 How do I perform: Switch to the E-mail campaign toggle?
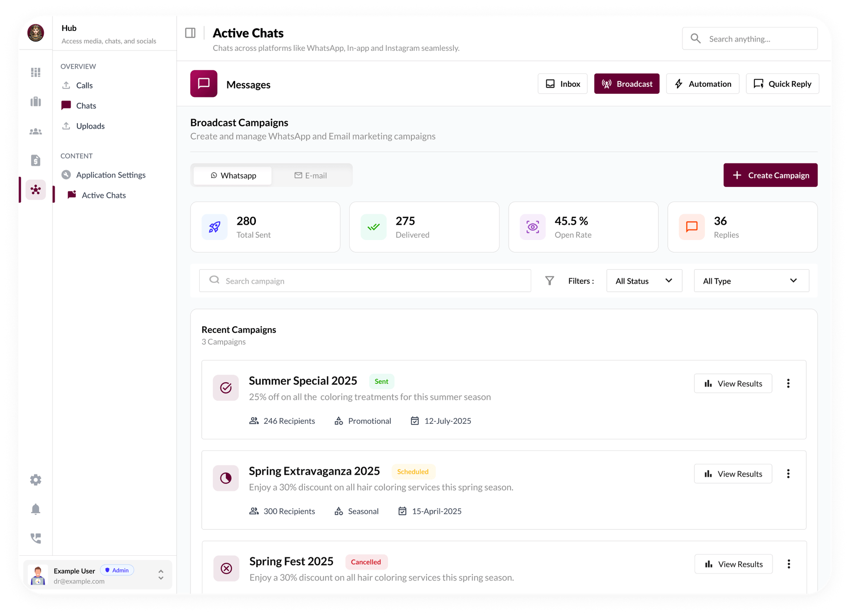pos(311,175)
